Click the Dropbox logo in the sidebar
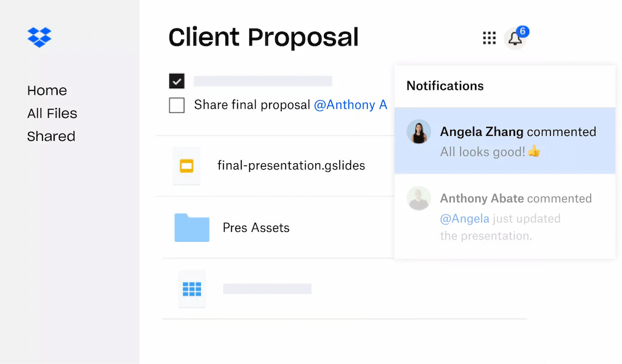This screenshot has width=622, height=364. 39,37
